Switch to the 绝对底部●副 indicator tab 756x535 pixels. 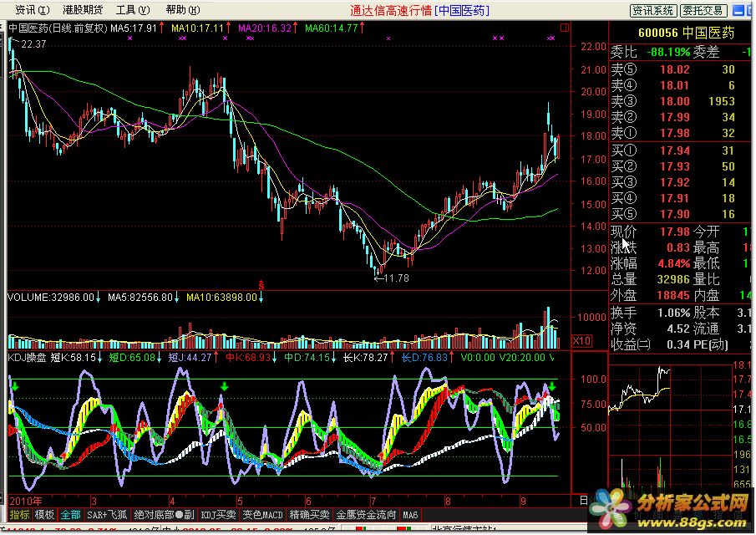(164, 515)
